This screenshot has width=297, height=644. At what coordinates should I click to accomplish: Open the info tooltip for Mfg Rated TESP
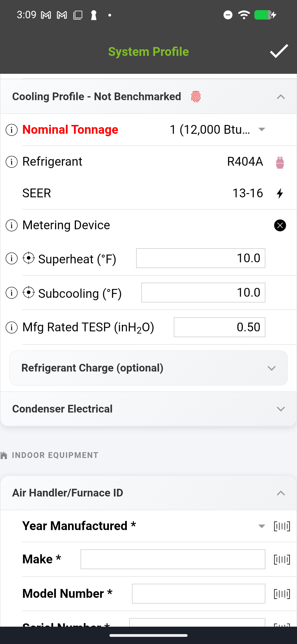tap(11, 327)
